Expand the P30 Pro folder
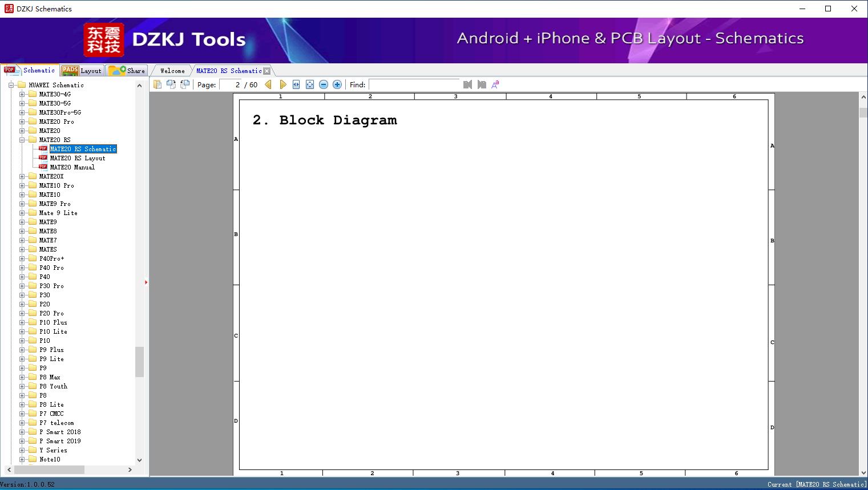This screenshot has width=868, height=490. click(22, 286)
